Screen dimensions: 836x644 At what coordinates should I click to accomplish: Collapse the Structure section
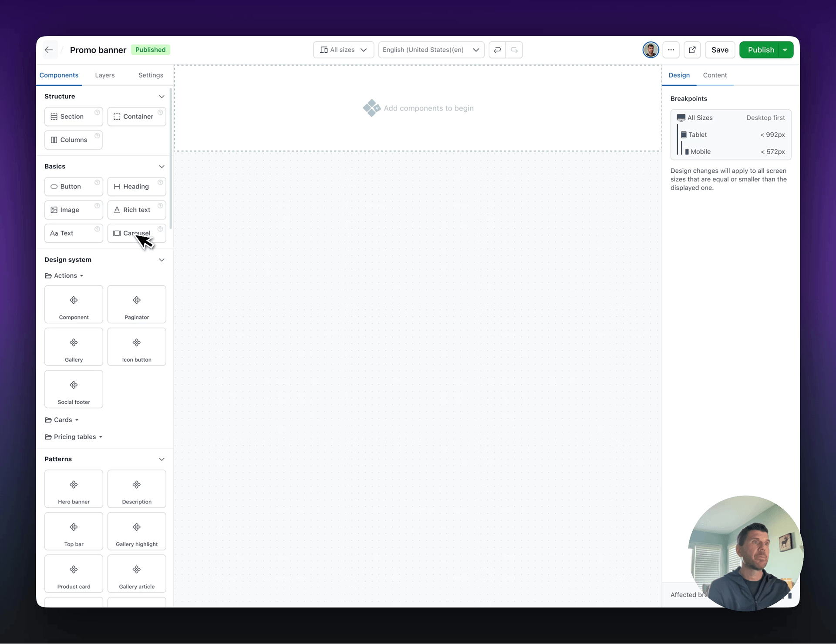[162, 97]
